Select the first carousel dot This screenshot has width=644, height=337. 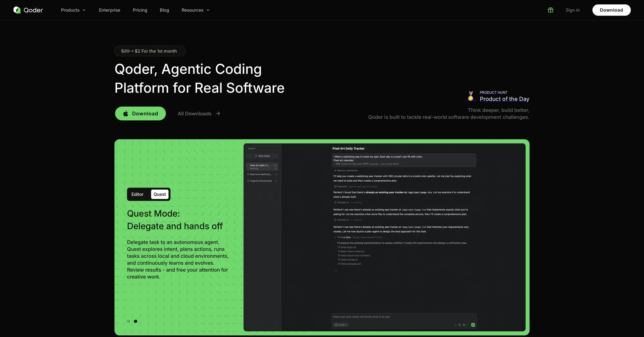128,321
